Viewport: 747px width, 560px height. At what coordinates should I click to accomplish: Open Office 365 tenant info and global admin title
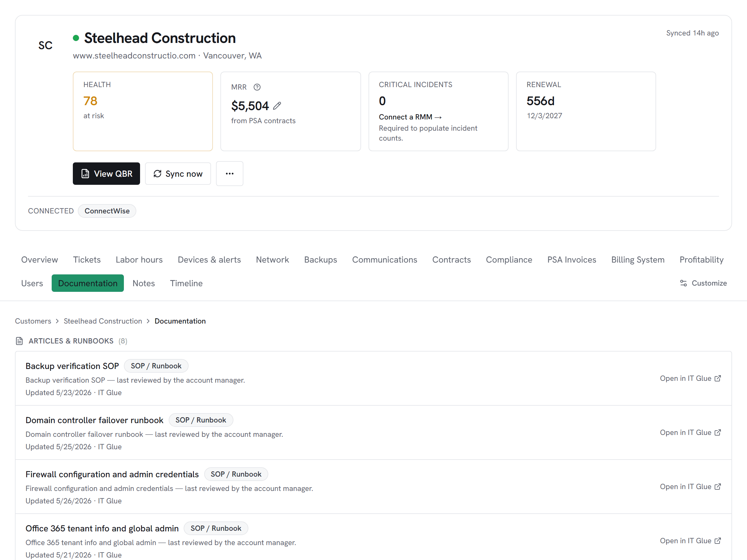coord(102,528)
